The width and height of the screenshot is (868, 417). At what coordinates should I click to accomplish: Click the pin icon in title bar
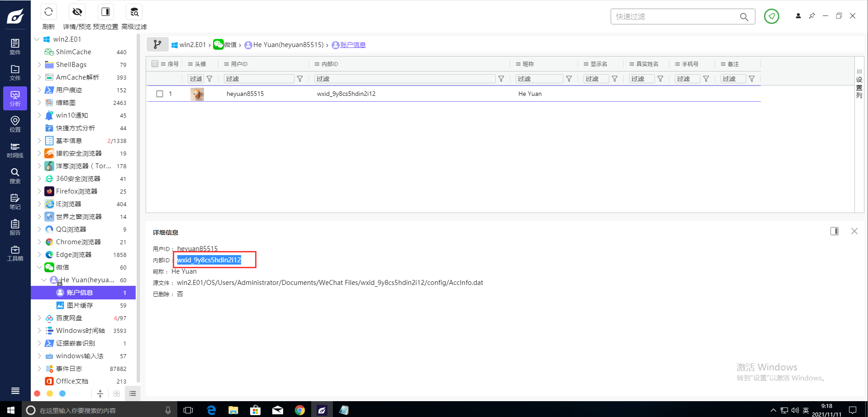point(812,16)
